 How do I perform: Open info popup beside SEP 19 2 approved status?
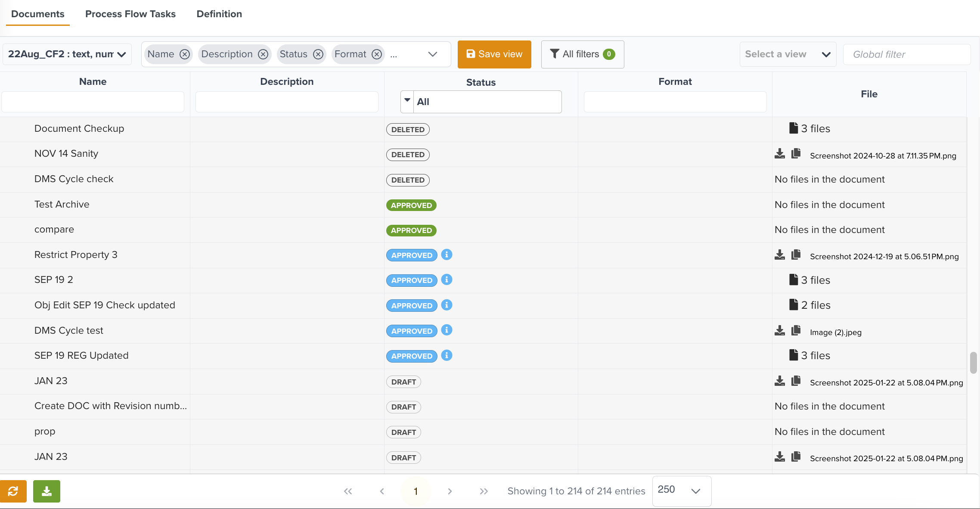447,280
